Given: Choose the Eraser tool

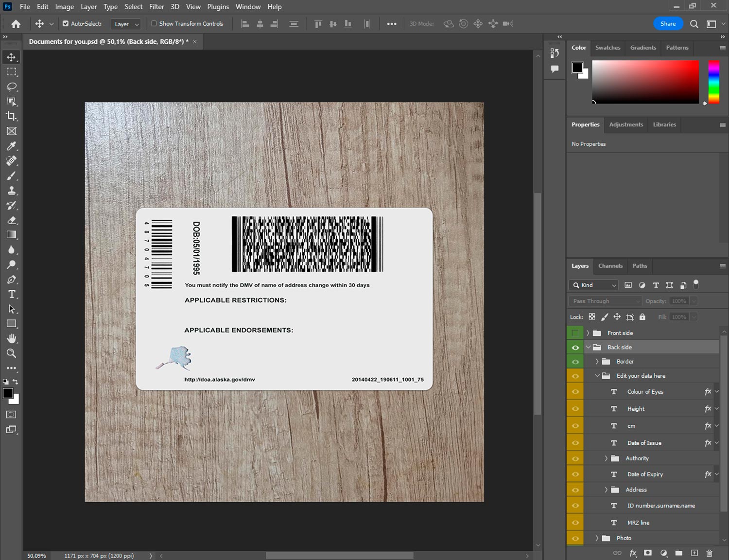Looking at the screenshot, I should (x=12, y=220).
